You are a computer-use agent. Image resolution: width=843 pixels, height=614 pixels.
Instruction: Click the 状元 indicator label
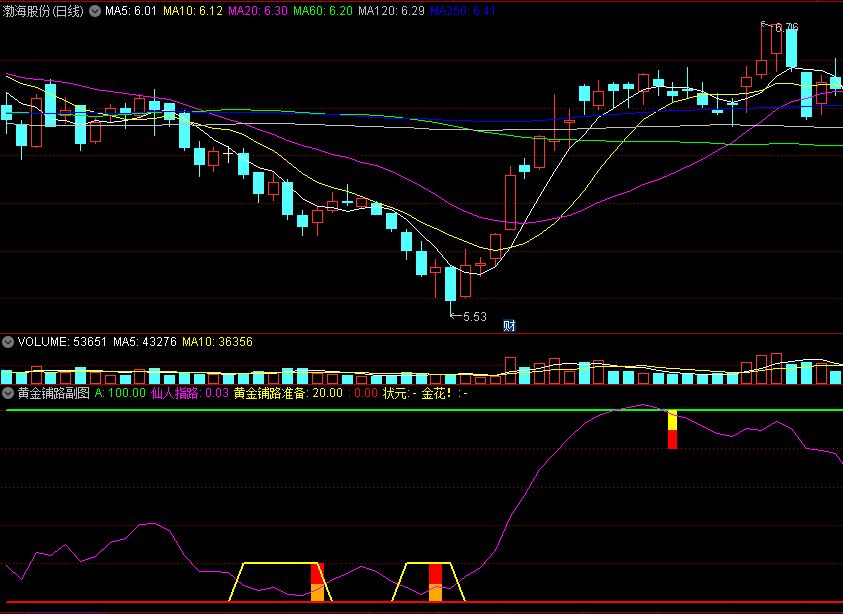tap(399, 393)
